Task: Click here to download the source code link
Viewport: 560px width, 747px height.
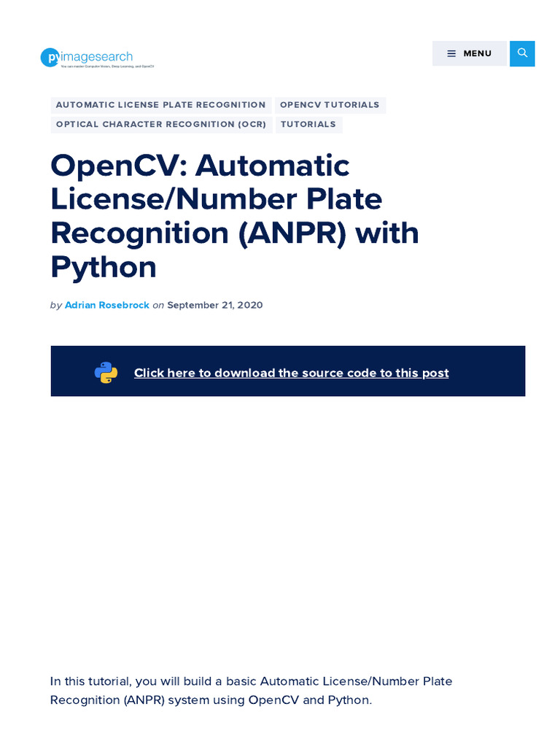Action: pyautogui.click(x=292, y=373)
